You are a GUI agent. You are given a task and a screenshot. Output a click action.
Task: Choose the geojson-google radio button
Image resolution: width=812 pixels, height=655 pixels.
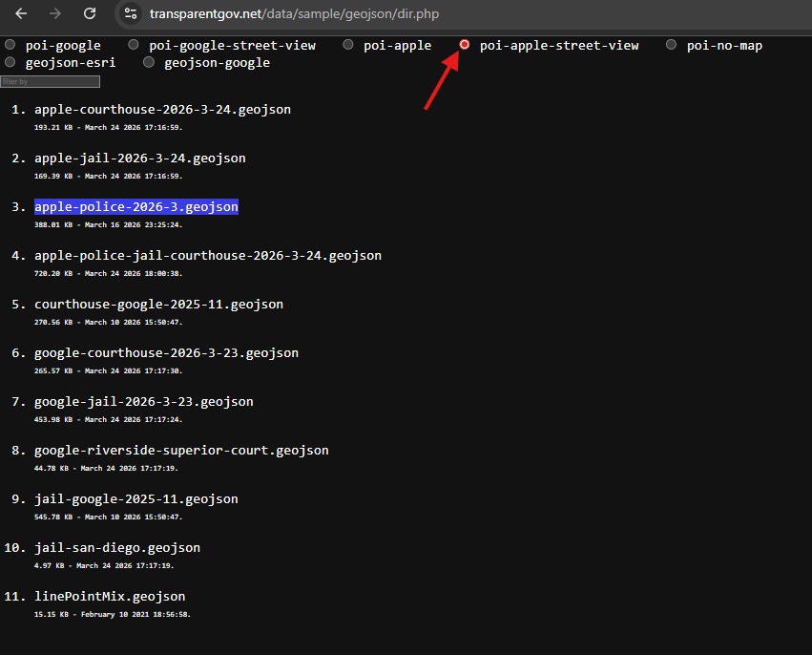tap(149, 62)
